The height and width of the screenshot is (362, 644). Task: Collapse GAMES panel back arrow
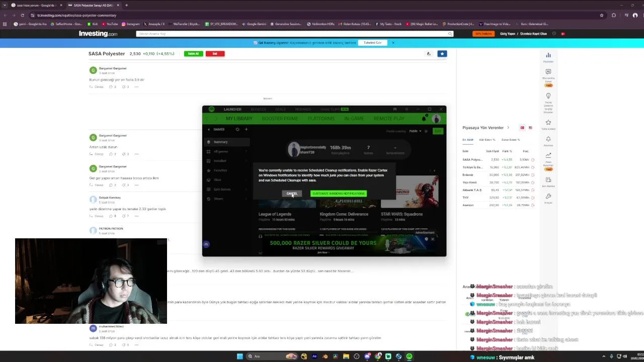point(209,129)
